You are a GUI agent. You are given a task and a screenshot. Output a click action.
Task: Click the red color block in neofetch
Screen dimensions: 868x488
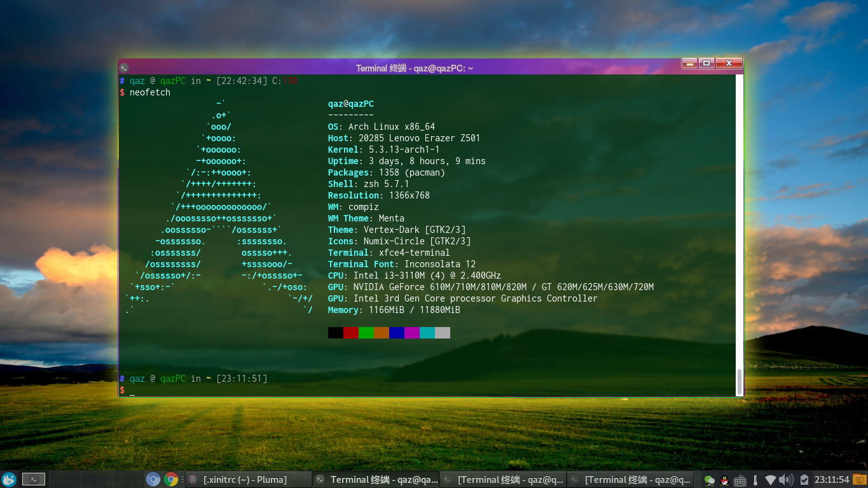tap(351, 333)
